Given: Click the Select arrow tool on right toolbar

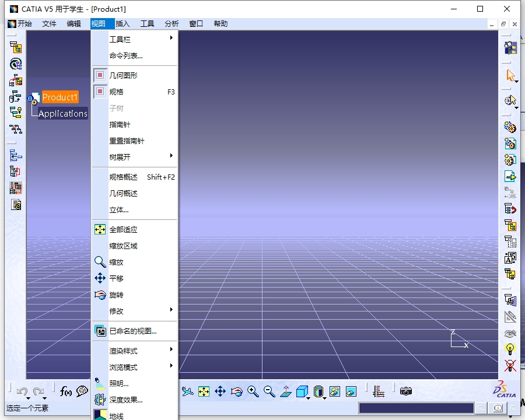Looking at the screenshot, I should click(x=510, y=75).
